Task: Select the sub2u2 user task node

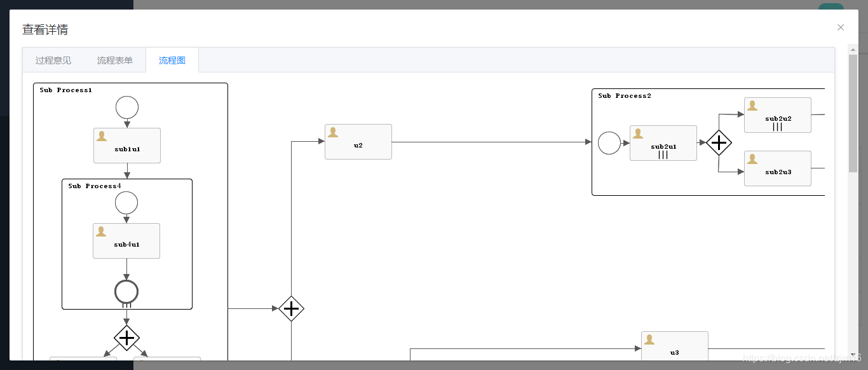Action: point(778,115)
